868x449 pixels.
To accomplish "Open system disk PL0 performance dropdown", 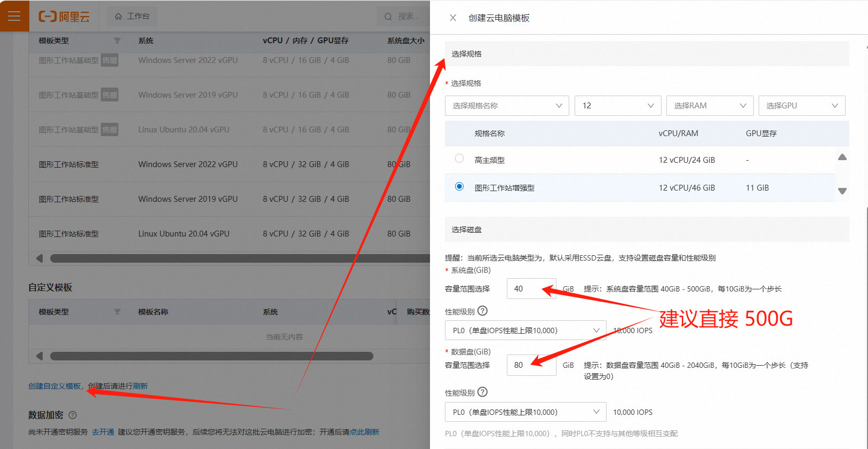I will coord(525,330).
